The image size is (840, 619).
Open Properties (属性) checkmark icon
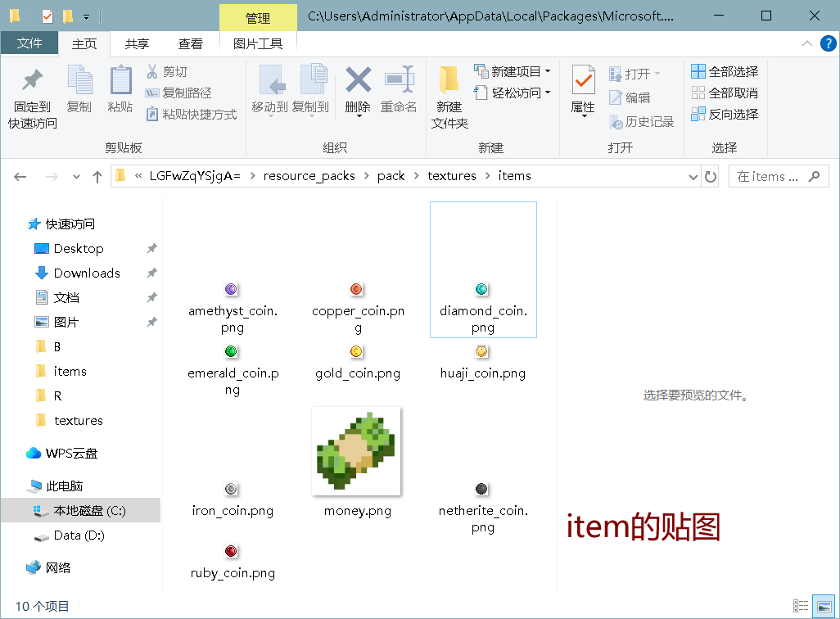click(584, 80)
